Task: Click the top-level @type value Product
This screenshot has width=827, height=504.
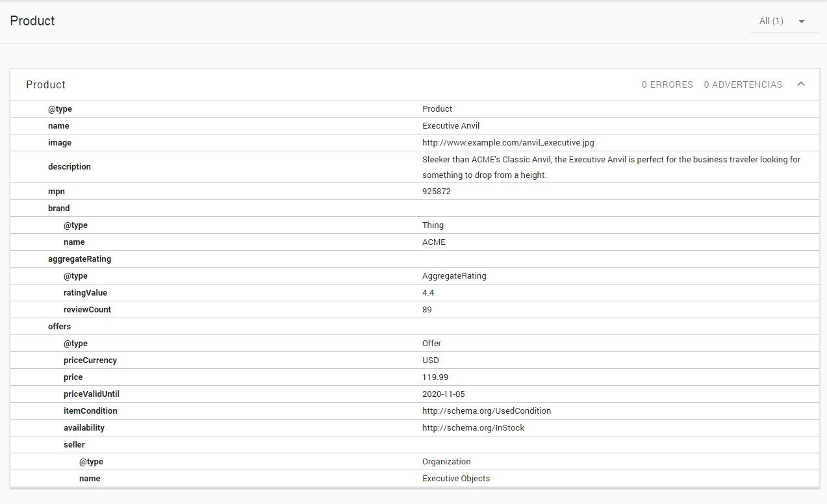Action: (x=437, y=109)
